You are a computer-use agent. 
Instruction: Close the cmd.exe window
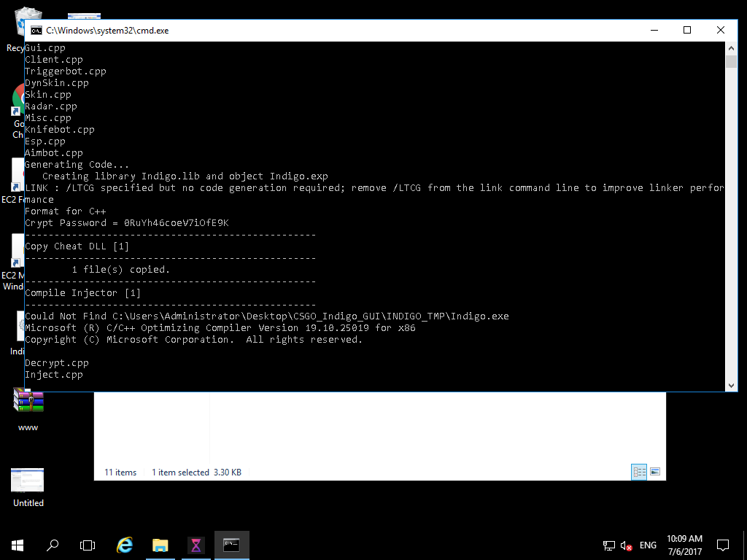720,31
